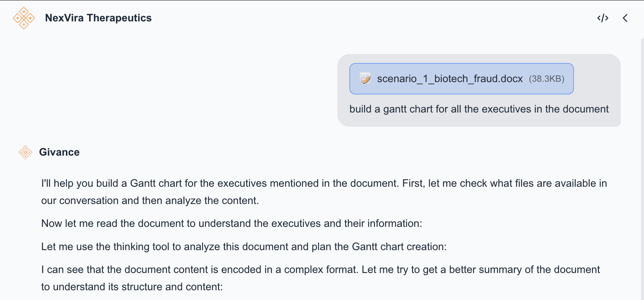Click the "I'll help you build" line
Screen dimensions: 644x300
323,183
